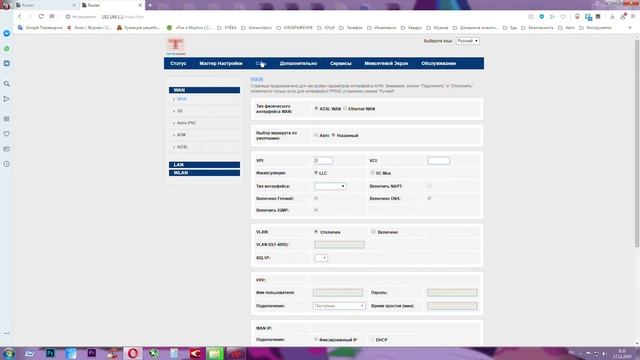Open a new browser tab with plus
This screenshot has width=640, height=360.
click(x=150, y=5)
